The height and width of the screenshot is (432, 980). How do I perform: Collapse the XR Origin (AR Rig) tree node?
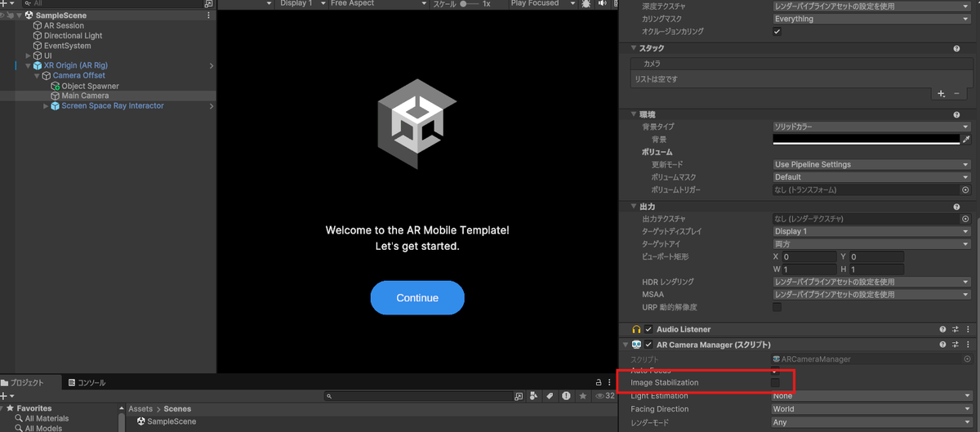coord(28,65)
